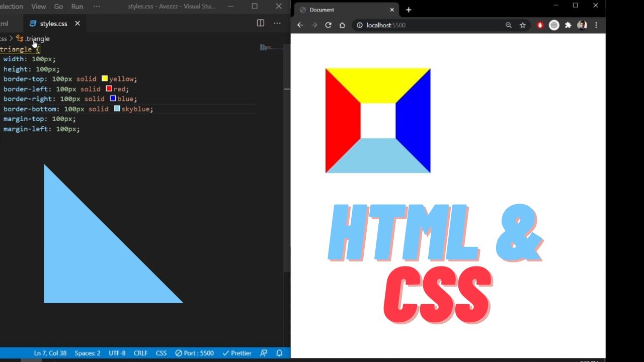Stop Live Server Port : 5500

[194, 353]
